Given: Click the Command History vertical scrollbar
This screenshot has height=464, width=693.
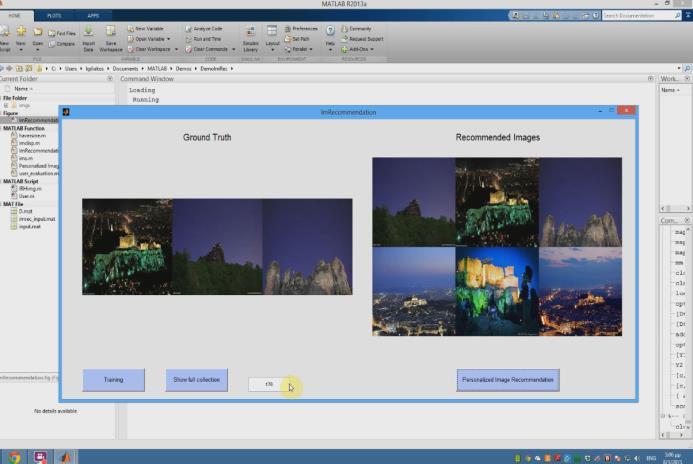Looking at the screenshot, I should point(689,329).
